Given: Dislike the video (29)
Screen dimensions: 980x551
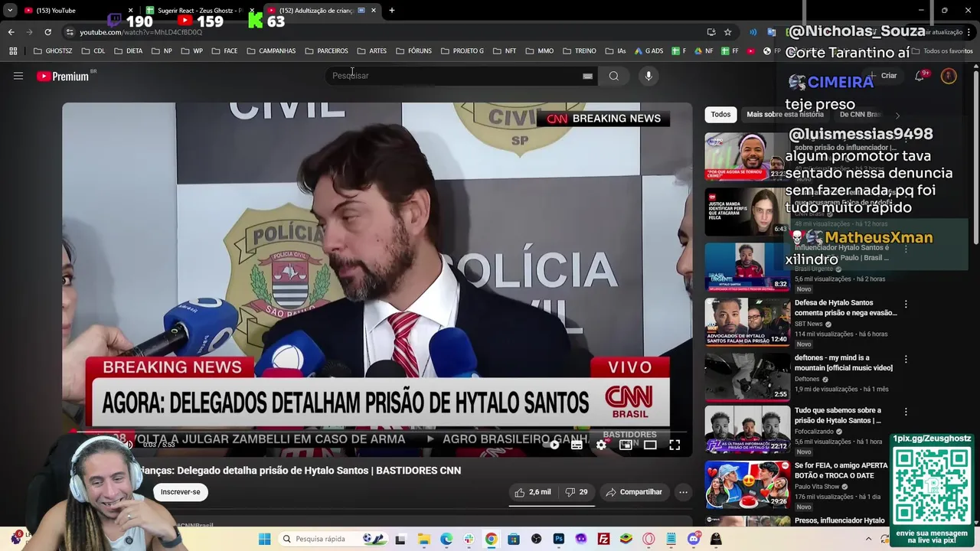Looking at the screenshot, I should (x=577, y=492).
